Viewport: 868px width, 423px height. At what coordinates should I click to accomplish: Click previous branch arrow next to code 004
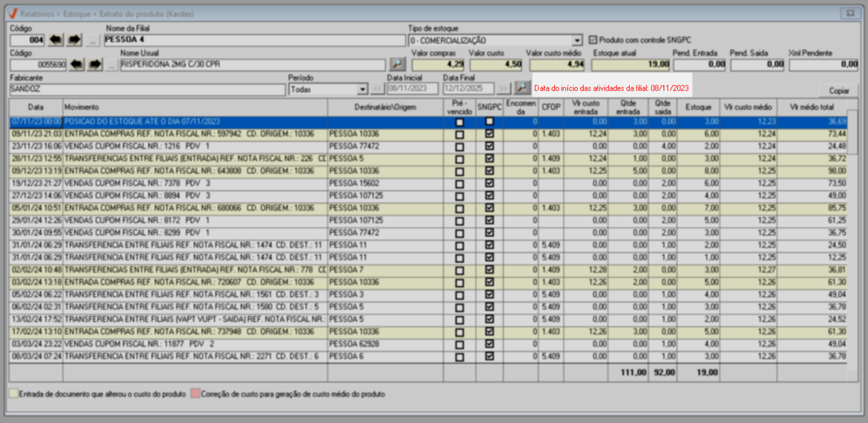point(56,40)
